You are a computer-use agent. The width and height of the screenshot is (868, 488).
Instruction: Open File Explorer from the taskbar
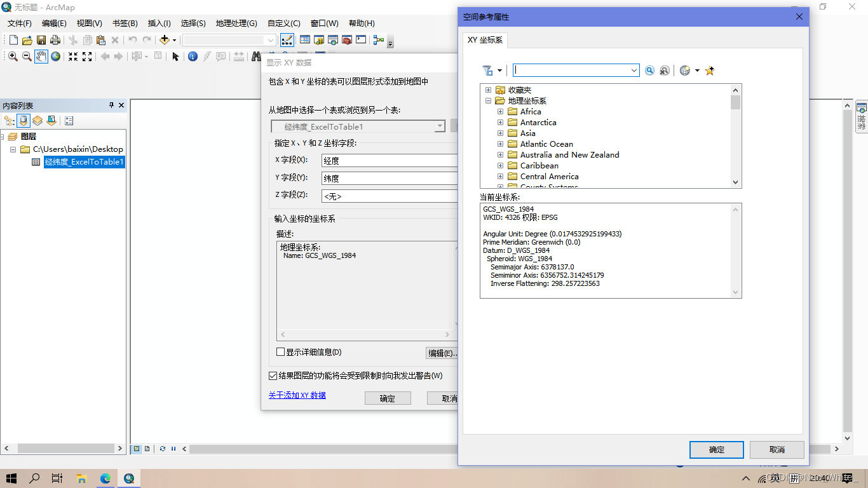[81, 478]
